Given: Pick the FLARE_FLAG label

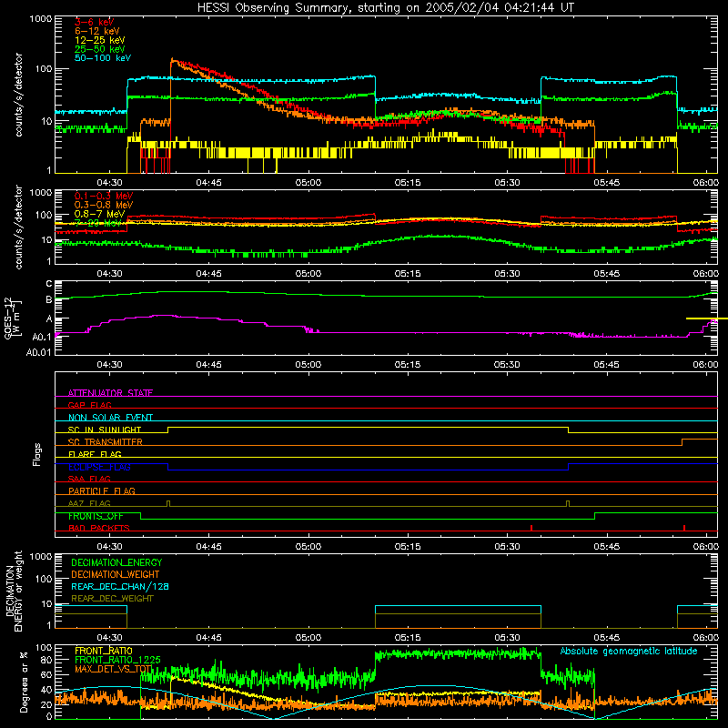Looking at the screenshot, I should (95, 454).
